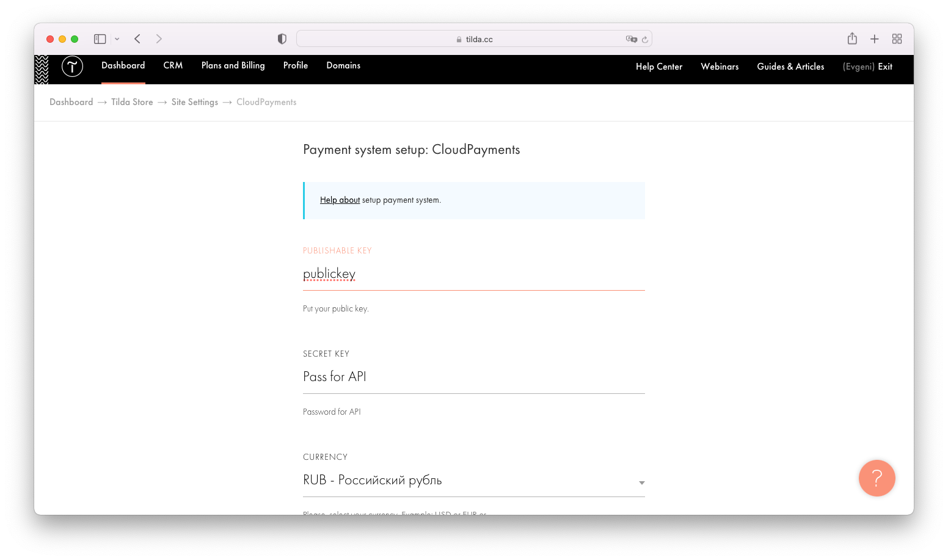Show tab overview with the grid icon
Screen dimensions: 948x560
point(897,38)
